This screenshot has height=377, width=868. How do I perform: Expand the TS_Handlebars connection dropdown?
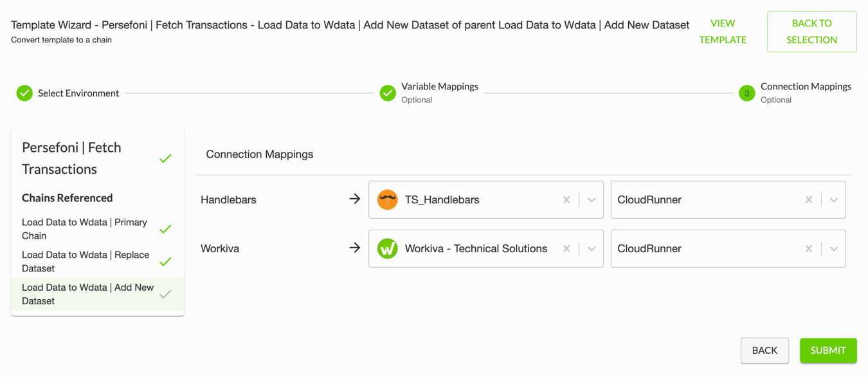(x=592, y=200)
